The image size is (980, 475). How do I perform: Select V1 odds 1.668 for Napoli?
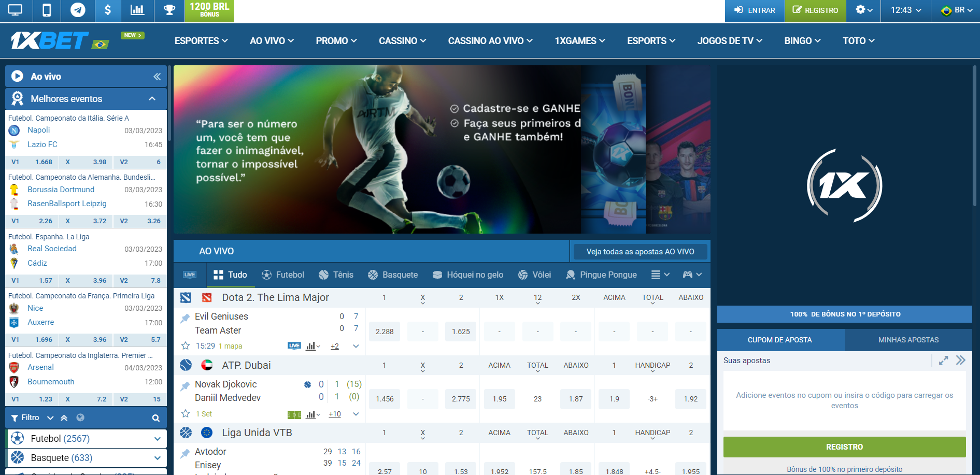pos(32,162)
